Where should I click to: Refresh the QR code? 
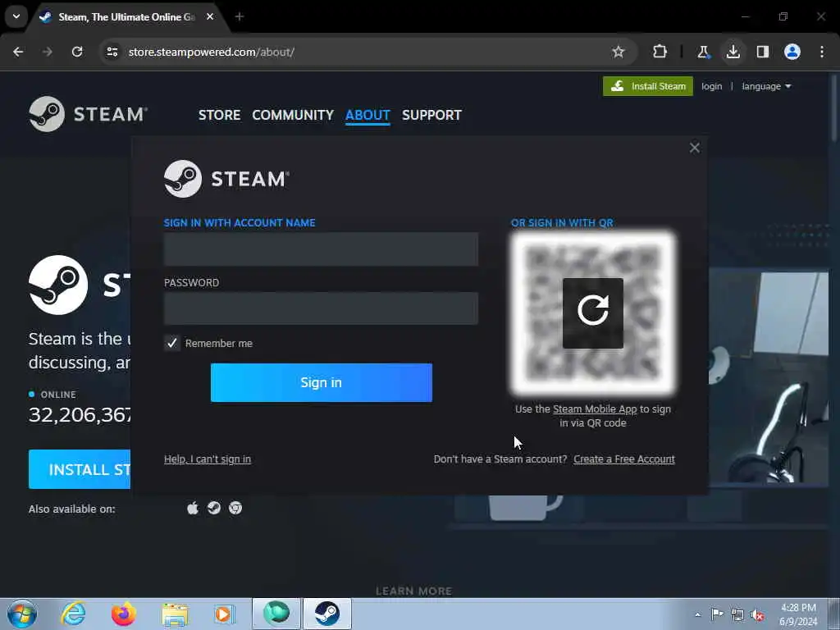click(x=592, y=313)
